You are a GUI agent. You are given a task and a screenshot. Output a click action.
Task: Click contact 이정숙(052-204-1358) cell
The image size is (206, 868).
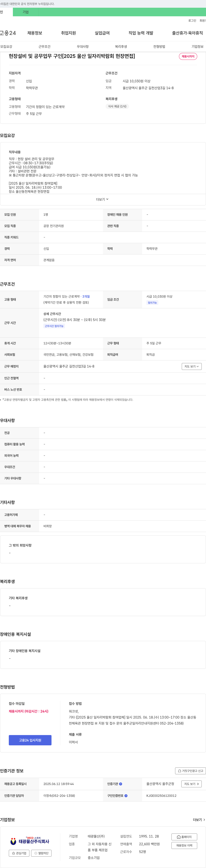(59, 796)
